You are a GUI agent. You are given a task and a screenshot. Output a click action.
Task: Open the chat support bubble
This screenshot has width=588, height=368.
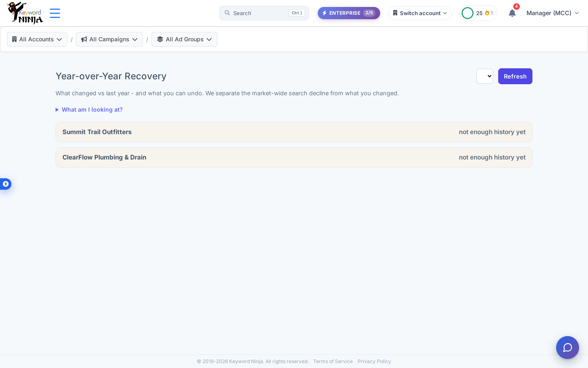[567, 347]
